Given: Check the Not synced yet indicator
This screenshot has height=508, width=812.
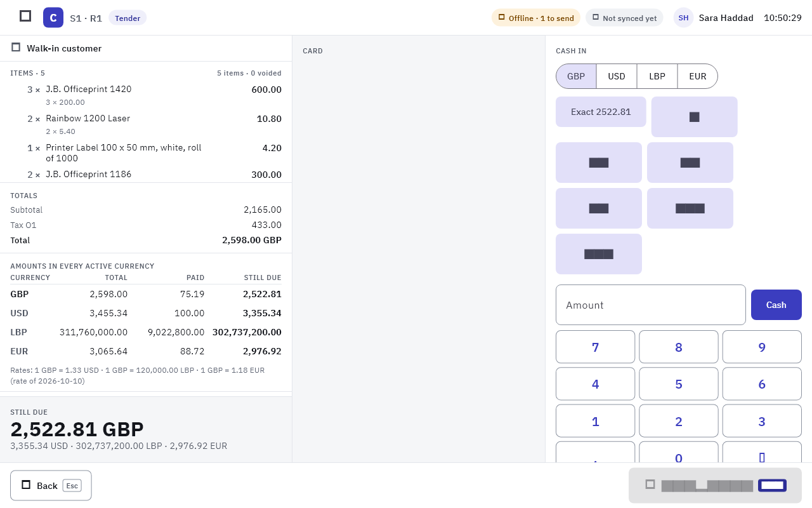Looking at the screenshot, I should coord(624,18).
